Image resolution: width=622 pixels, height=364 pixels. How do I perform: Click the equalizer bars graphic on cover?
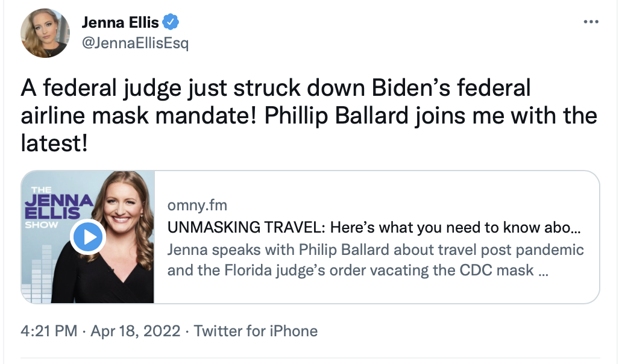point(37,274)
